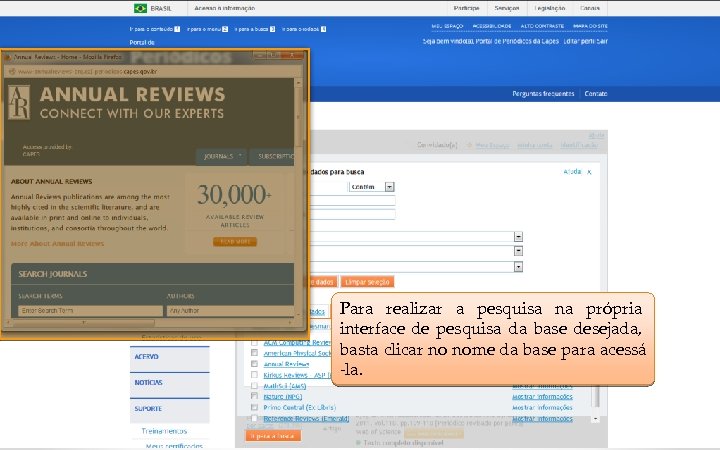Image resolution: width=720 pixels, height=450 pixels.
Task: Open the Annual Reviews database link
Action: tap(286, 364)
